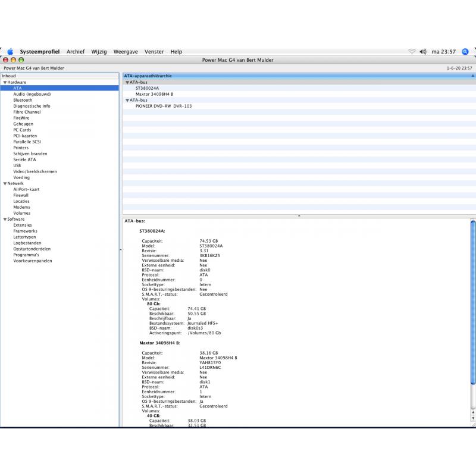
Task: Collapse the Hardware section
Action: (5, 82)
